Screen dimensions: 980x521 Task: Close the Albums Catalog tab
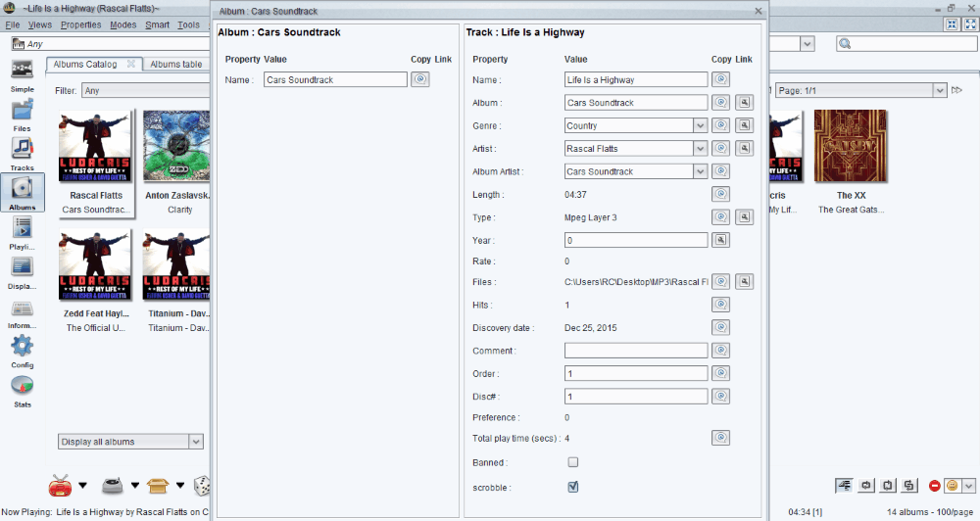pyautogui.click(x=131, y=64)
